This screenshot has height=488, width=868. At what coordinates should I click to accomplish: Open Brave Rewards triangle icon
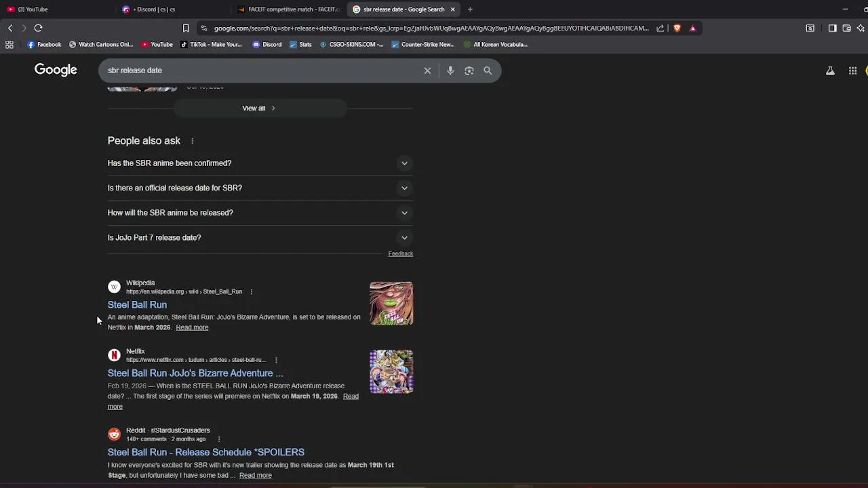click(692, 28)
